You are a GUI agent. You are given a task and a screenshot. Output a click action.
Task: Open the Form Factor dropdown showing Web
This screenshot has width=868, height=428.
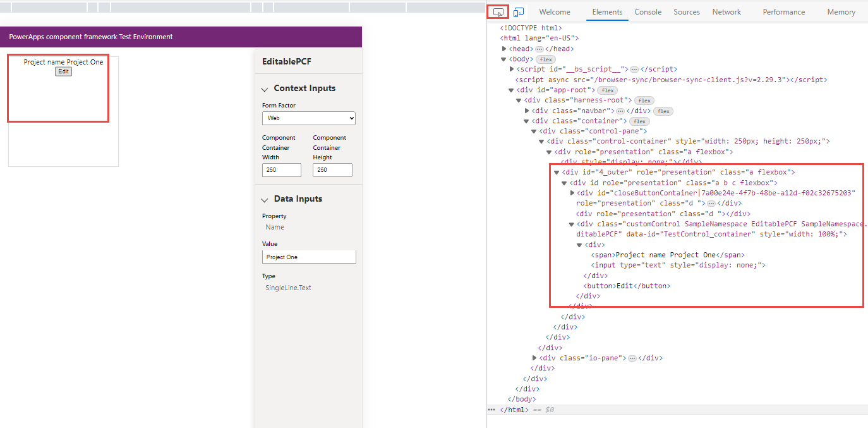click(x=308, y=118)
